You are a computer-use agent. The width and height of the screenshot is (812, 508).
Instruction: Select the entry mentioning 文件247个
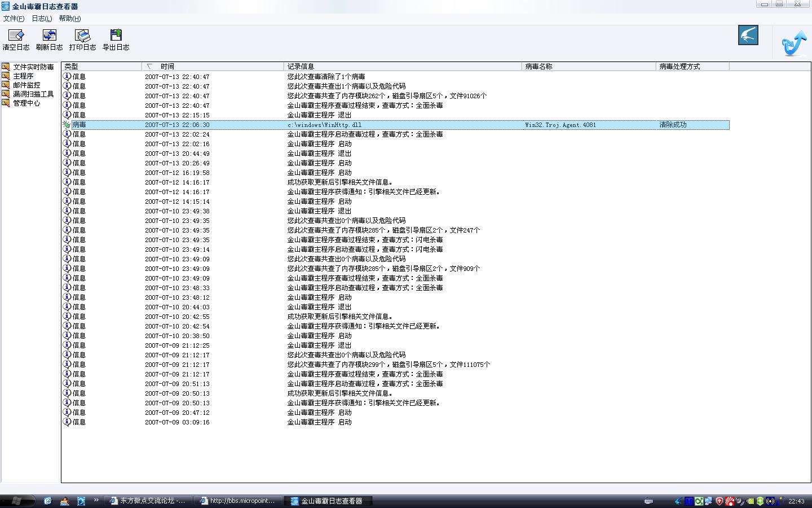pyautogui.click(x=383, y=230)
